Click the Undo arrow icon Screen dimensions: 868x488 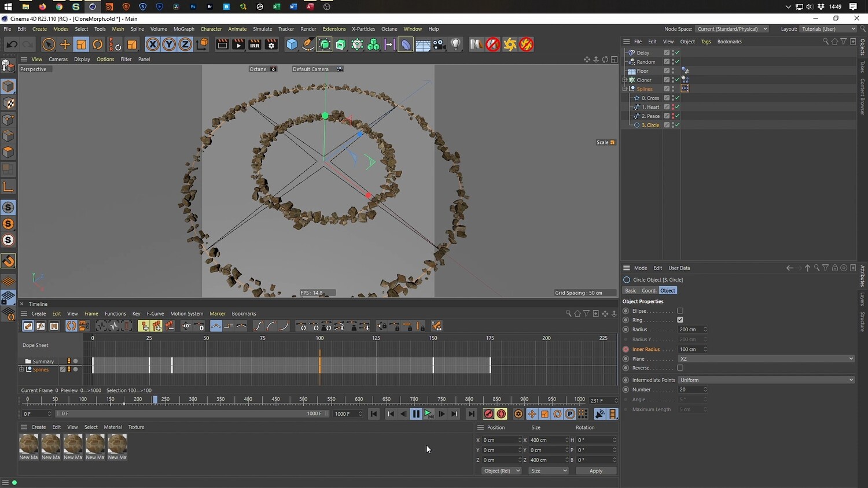coord(12,45)
